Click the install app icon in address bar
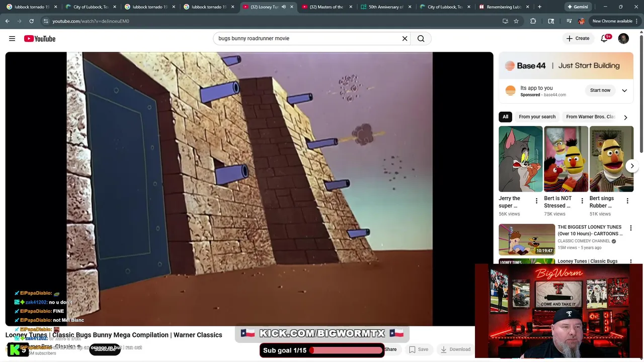The image size is (644, 362). click(505, 21)
